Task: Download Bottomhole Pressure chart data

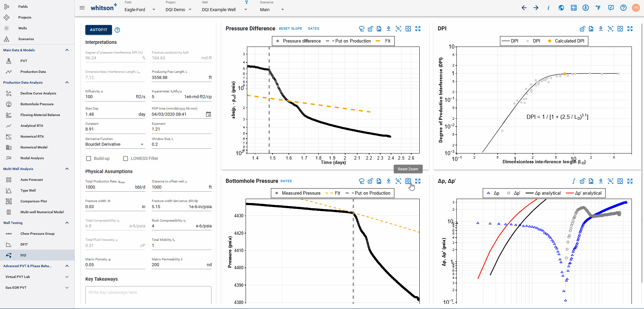Action: click(389, 181)
